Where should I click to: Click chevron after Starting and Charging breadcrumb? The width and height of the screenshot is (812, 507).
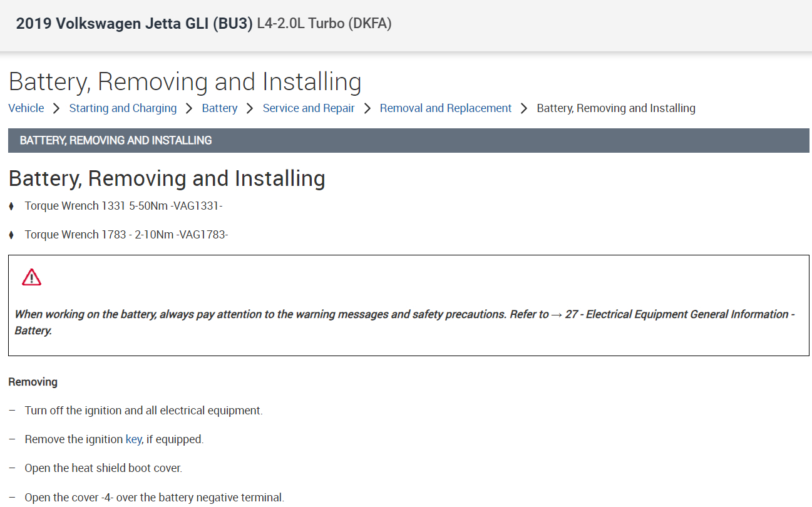tap(189, 108)
